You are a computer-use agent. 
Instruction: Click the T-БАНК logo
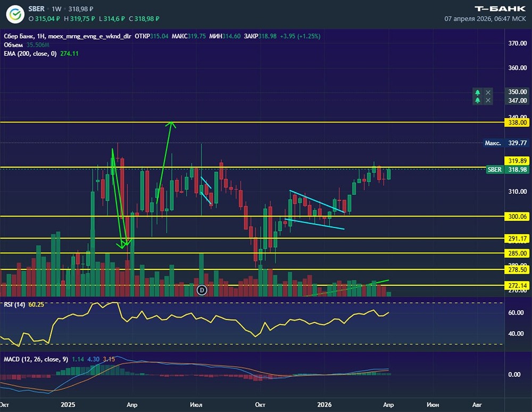pyautogui.click(x=500, y=9)
